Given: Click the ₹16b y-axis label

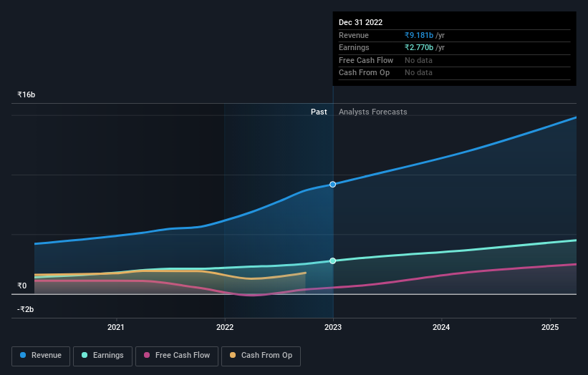Looking at the screenshot, I should click(26, 94).
